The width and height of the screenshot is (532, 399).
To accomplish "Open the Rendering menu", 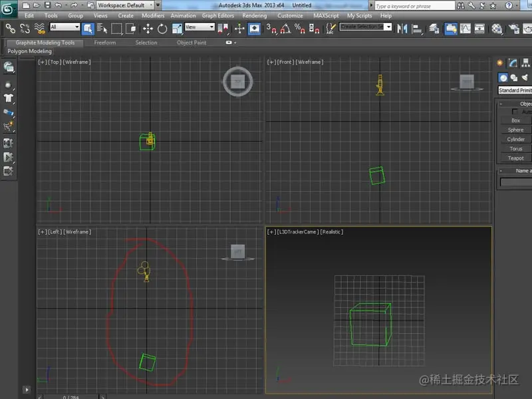I will (255, 15).
